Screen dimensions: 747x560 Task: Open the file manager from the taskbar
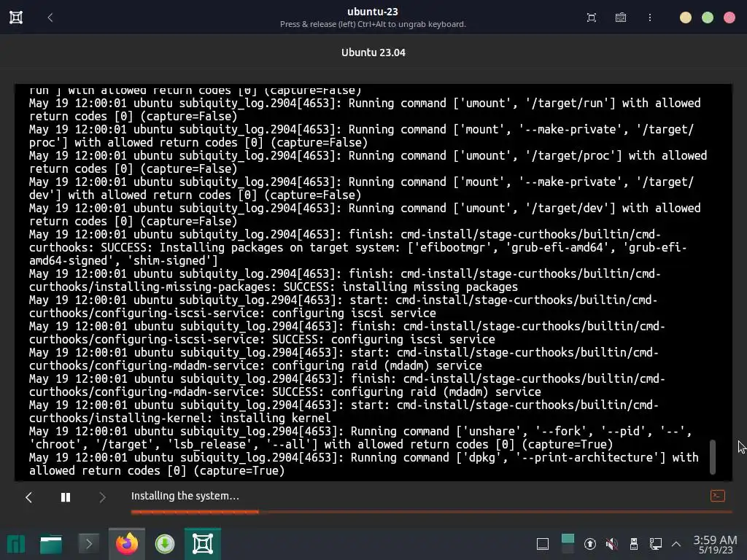tap(51, 544)
